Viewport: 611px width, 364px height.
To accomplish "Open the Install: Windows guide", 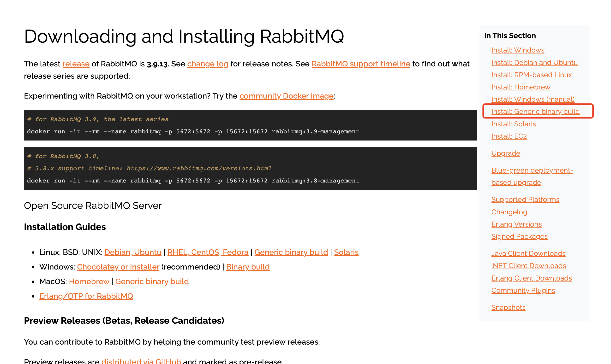I will (518, 50).
